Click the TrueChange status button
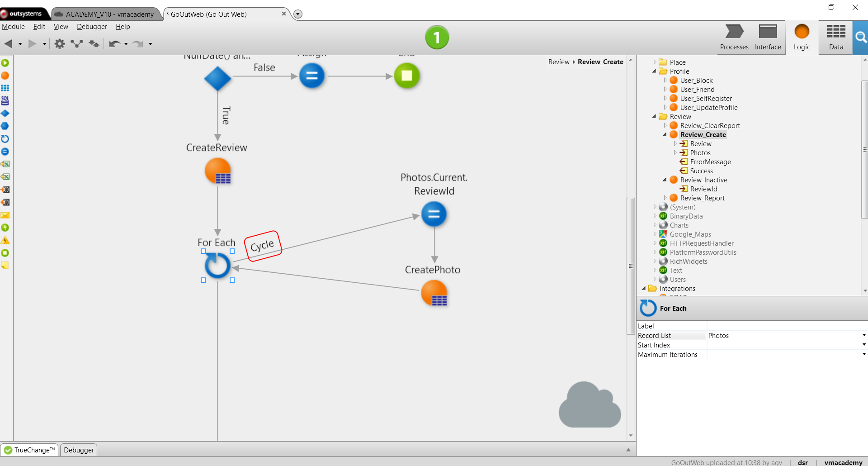The width and height of the screenshot is (868, 466). click(x=29, y=450)
